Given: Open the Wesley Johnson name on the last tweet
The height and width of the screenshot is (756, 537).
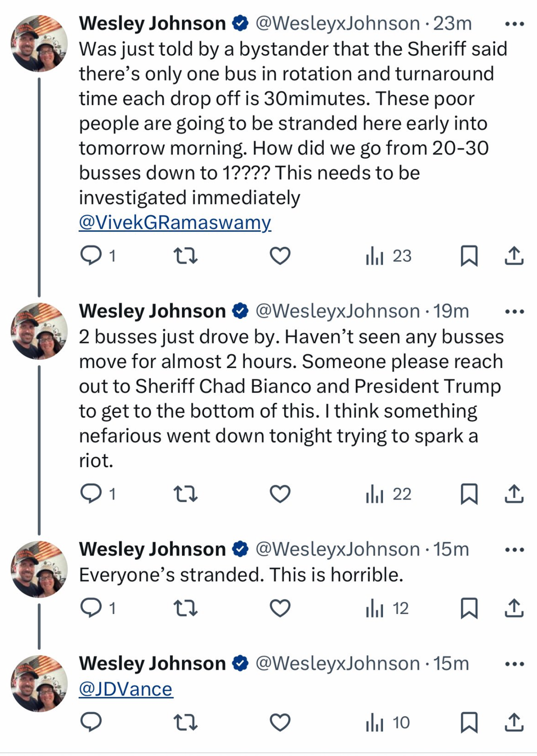Looking at the screenshot, I should 152,663.
